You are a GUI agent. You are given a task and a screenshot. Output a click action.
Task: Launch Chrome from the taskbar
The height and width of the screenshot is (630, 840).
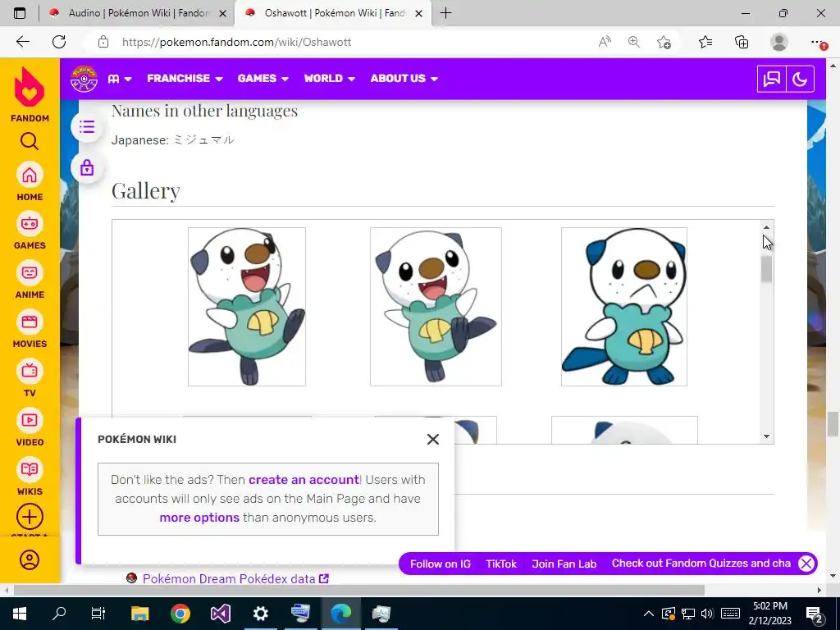click(180, 614)
